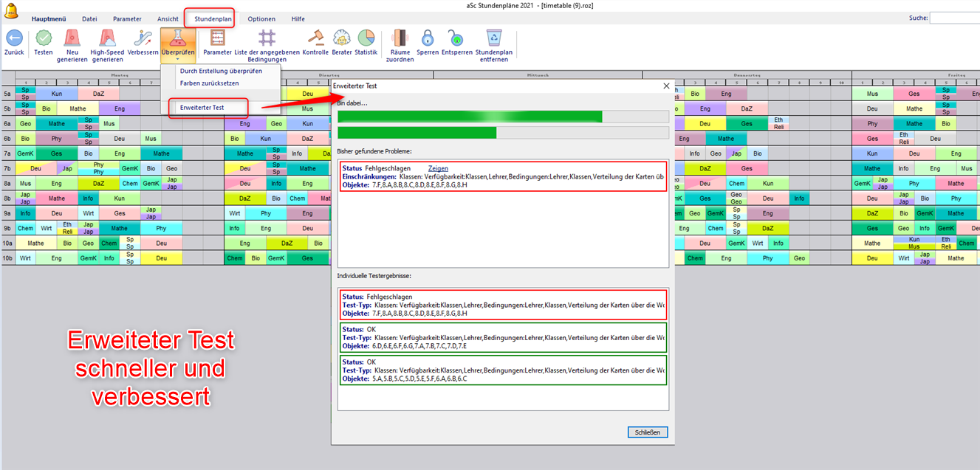This screenshot has height=470, width=980.
Task: Click the Entsperren open lock icon
Action: click(456, 38)
